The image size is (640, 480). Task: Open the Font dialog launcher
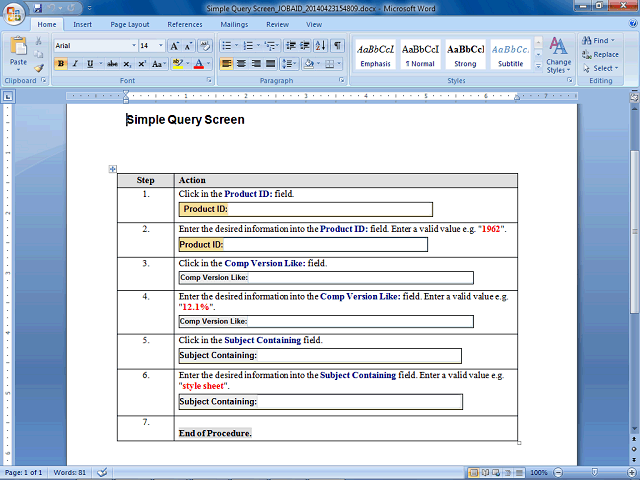click(x=209, y=80)
